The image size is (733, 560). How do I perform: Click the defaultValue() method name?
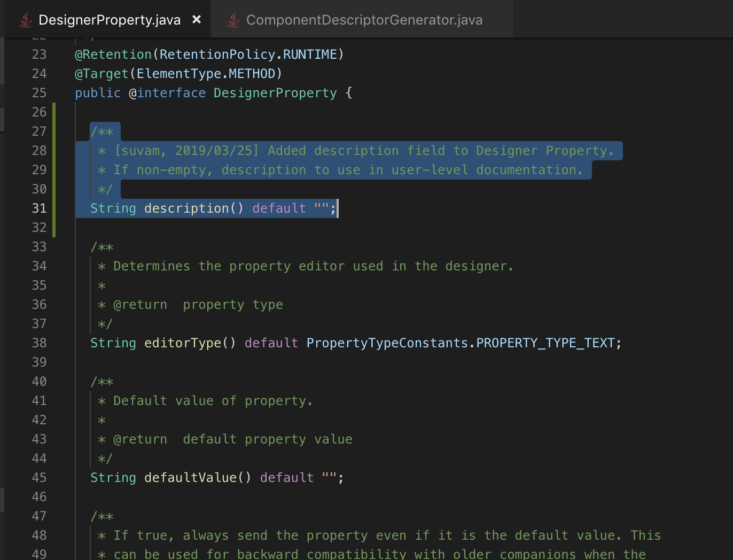tap(191, 477)
